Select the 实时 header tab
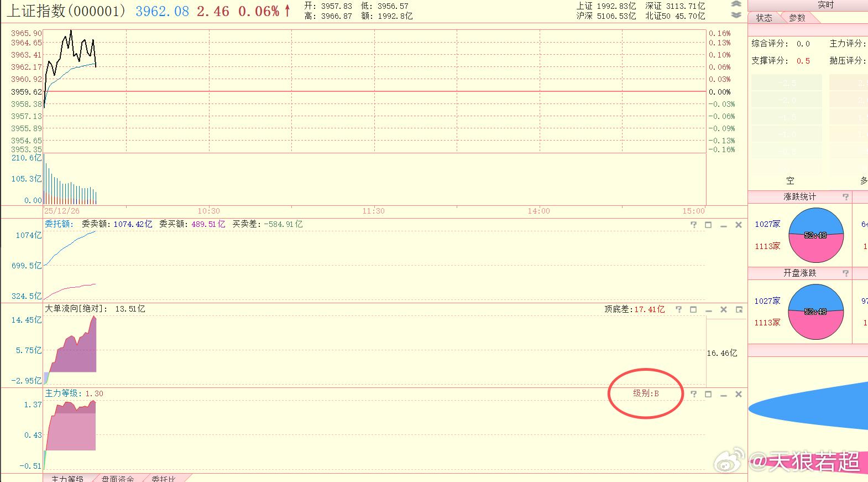This screenshot has width=868, height=482. click(x=825, y=5)
